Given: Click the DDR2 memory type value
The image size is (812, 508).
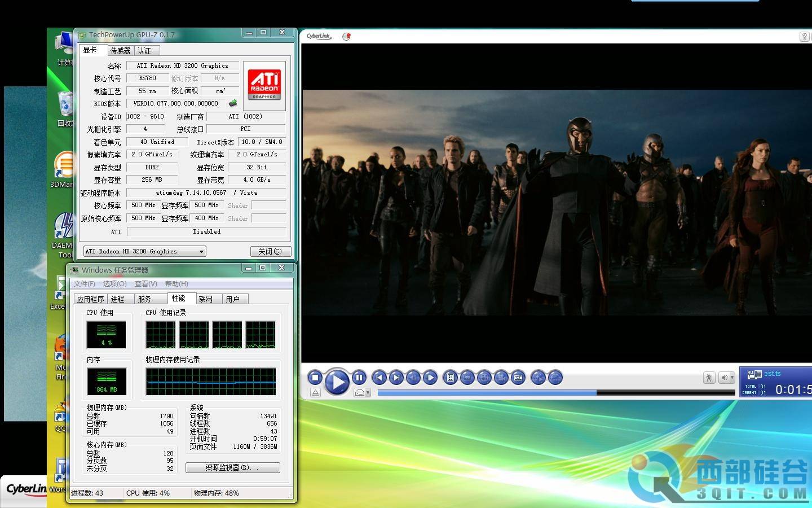Looking at the screenshot, I should 152,167.
